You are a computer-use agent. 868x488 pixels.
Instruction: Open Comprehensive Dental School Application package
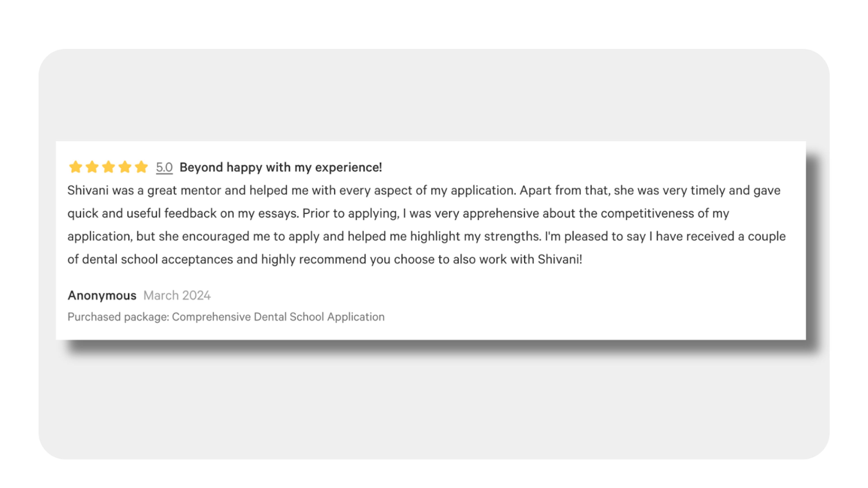(x=278, y=317)
